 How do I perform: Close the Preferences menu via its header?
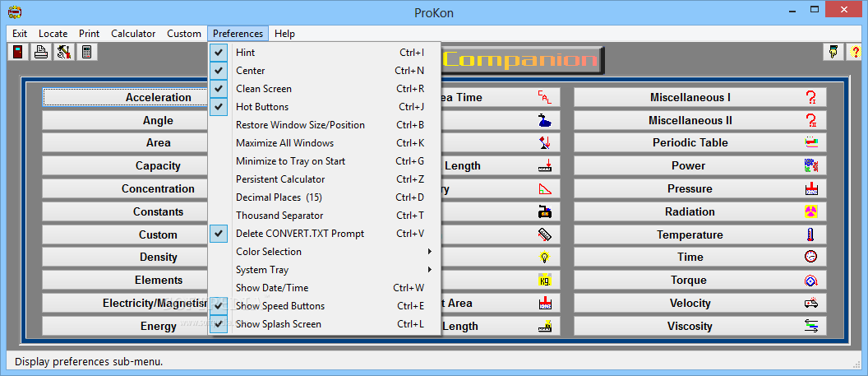(238, 34)
